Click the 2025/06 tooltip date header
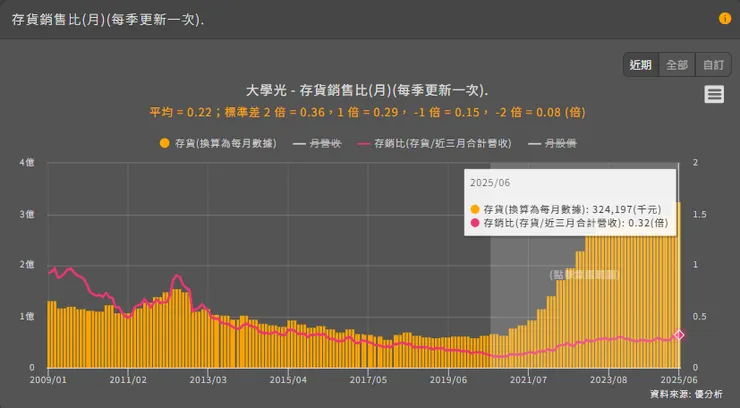This screenshot has height=408, width=740. [x=490, y=183]
